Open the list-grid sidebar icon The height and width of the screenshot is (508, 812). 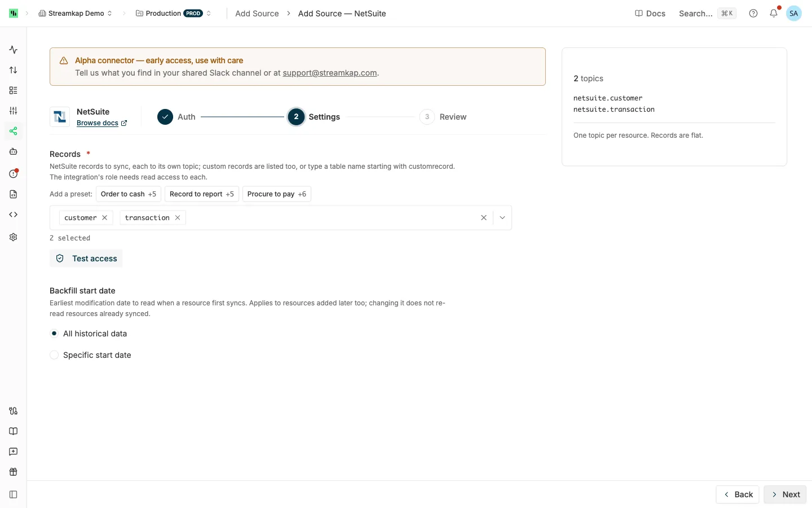(x=14, y=90)
